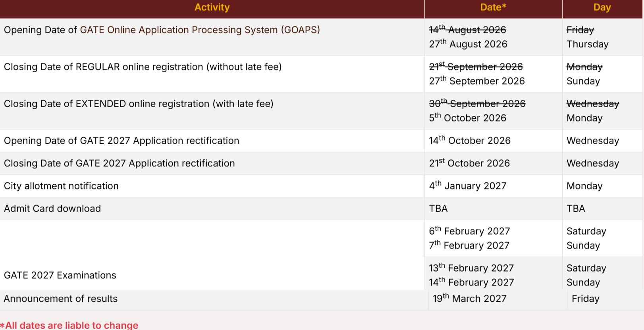Click Opening Date of Application rectification row
Screen dimensions: 644x330
[x=321, y=141]
